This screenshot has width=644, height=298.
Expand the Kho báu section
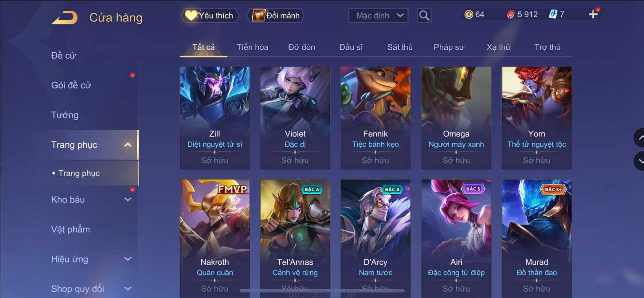[128, 200]
